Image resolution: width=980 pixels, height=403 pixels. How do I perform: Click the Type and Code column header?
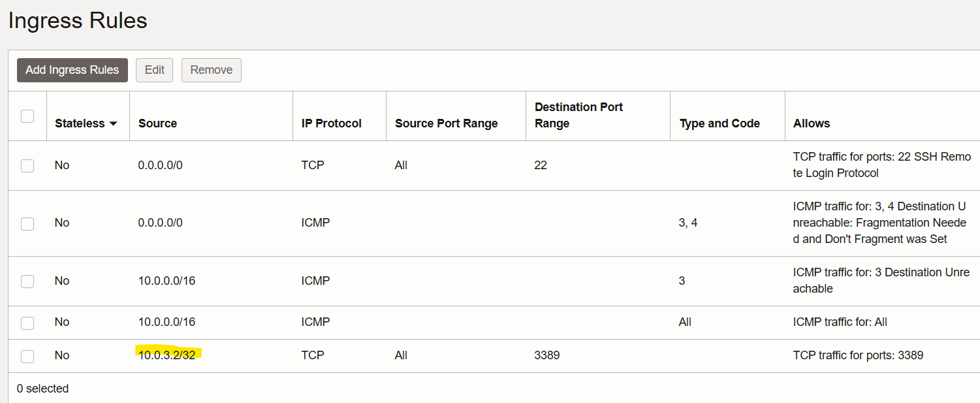coord(719,123)
